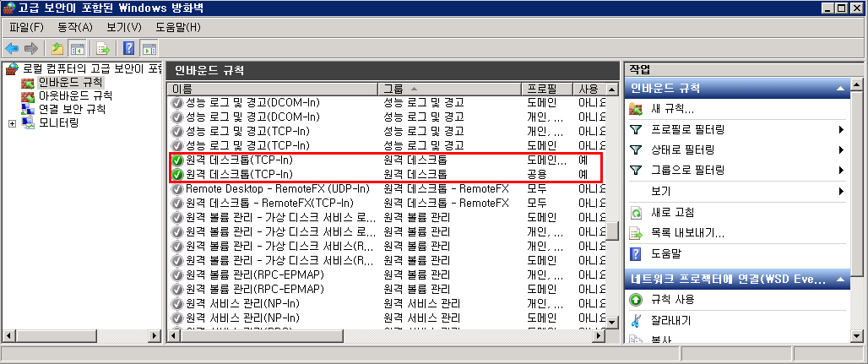Click actions pane scrollbar down arrow
868x364 pixels.
[856, 336]
